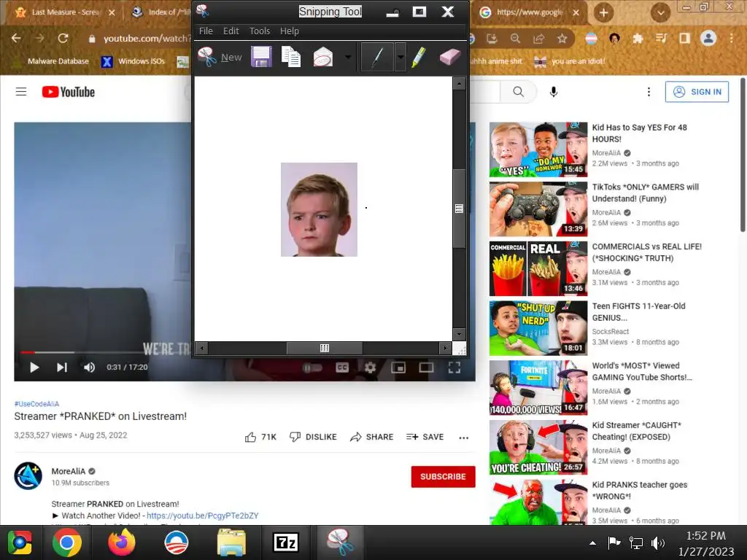
Task: Click the SHARE button
Action: click(x=371, y=437)
